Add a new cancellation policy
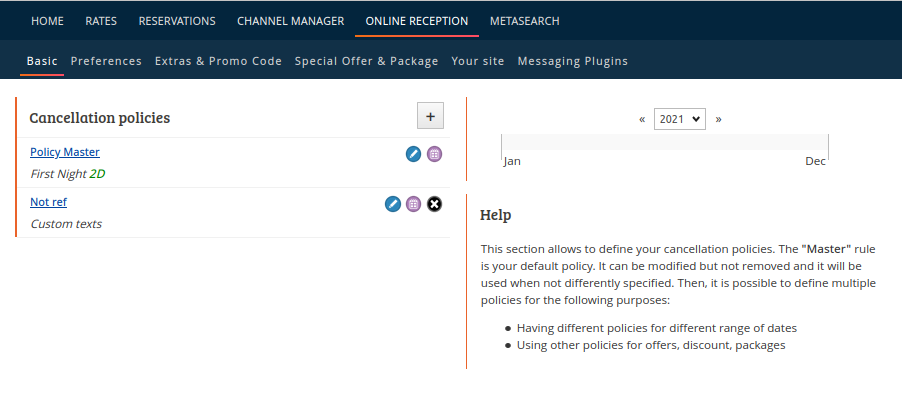This screenshot has height=398, width=902. tap(430, 116)
